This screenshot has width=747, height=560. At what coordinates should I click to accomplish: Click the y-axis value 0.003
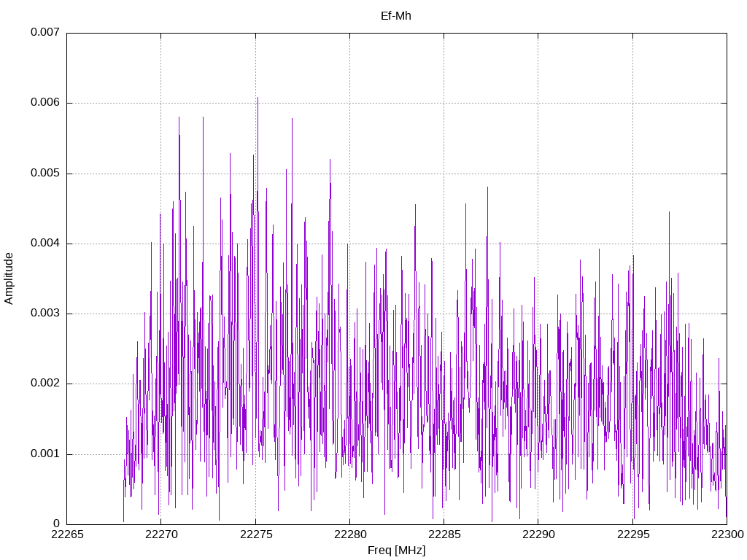(45, 313)
